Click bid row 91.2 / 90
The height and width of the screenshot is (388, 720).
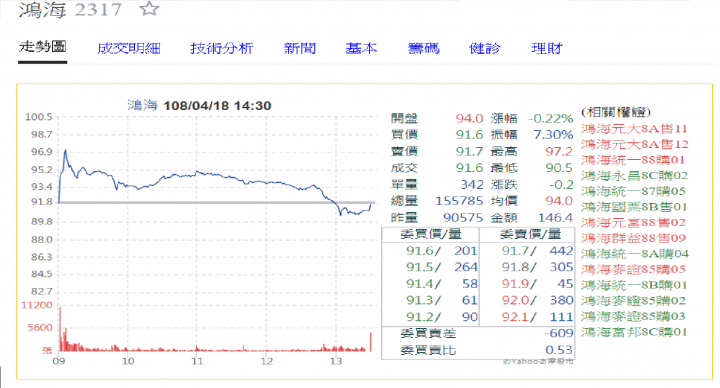442,317
